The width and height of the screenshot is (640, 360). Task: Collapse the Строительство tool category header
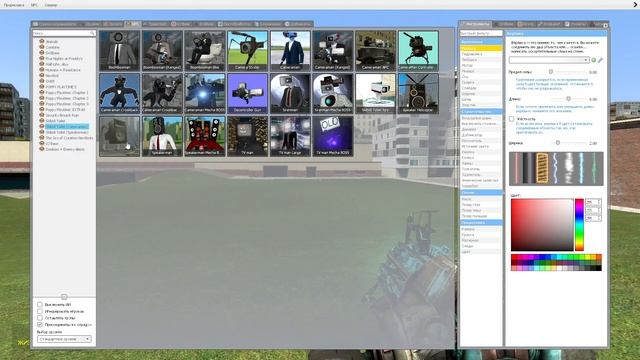pos(481,111)
